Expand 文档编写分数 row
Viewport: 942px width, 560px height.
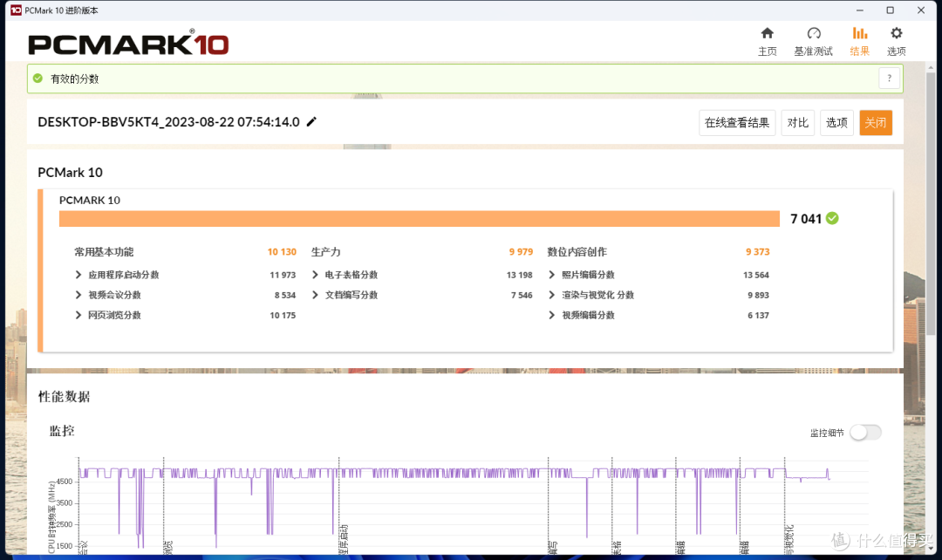pyautogui.click(x=315, y=295)
